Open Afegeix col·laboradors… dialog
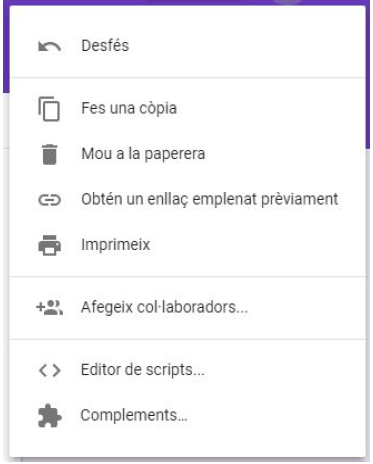This screenshot has width=373, height=464. [x=188, y=307]
